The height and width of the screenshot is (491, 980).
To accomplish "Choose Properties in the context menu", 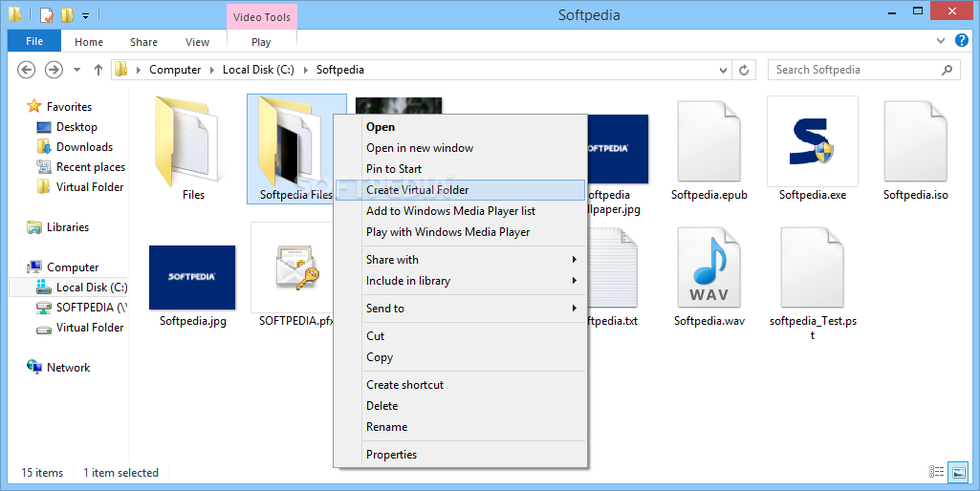I will click(x=460, y=455).
